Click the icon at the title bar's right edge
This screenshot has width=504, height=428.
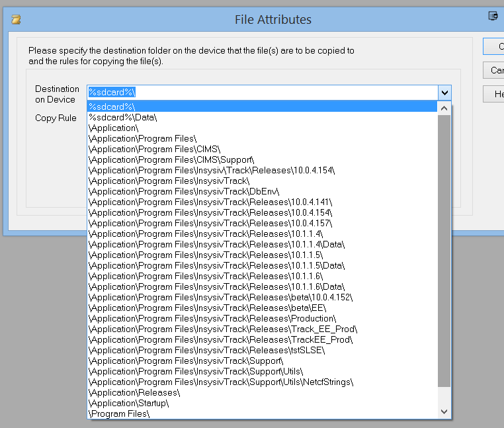pyautogui.click(x=493, y=17)
